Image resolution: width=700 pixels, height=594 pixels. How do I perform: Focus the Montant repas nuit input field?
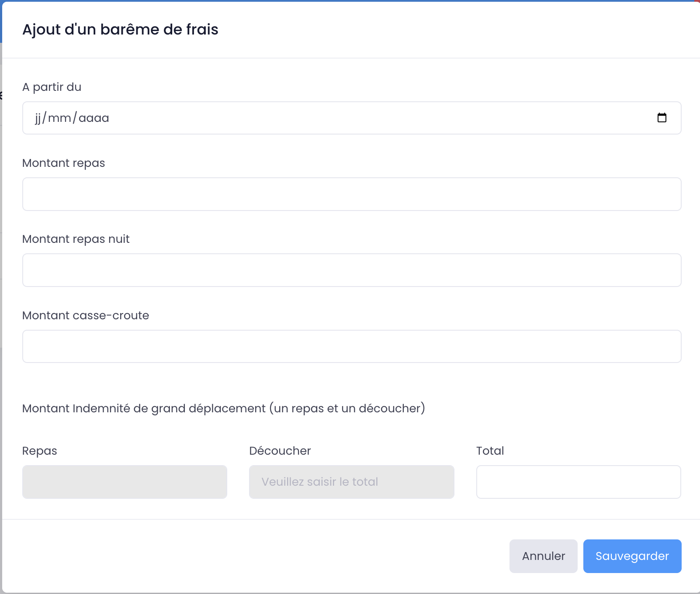pyautogui.click(x=351, y=270)
